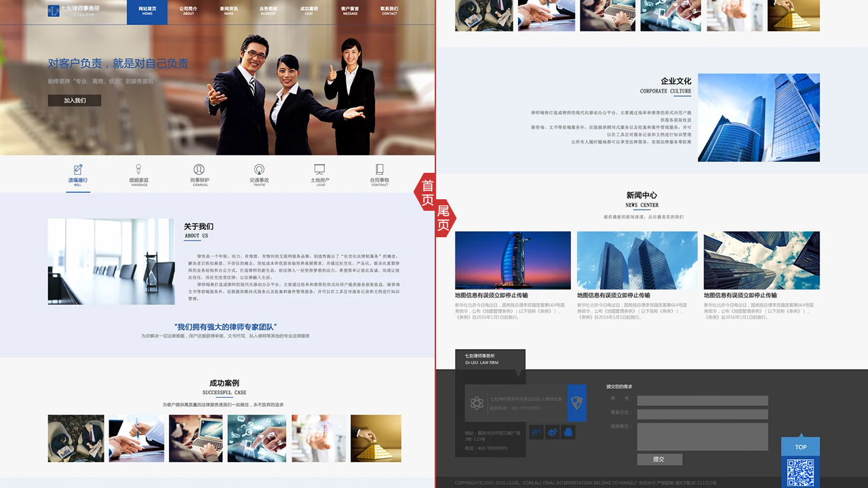
Task: Go to the ABOUT menu item
Action: click(188, 12)
